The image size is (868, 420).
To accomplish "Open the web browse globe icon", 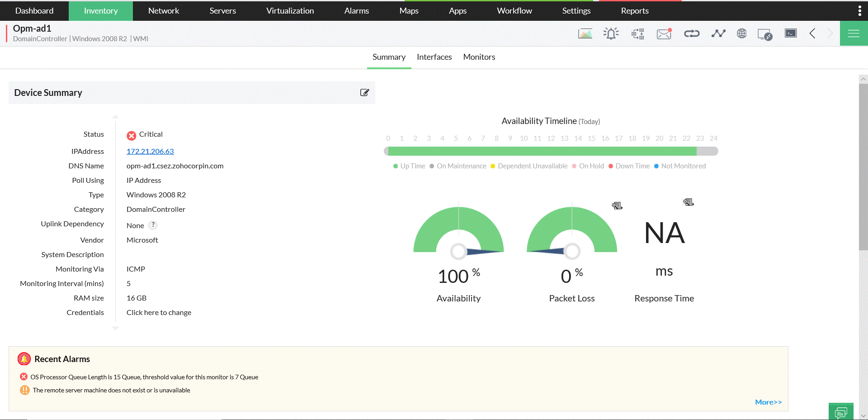I will (741, 33).
